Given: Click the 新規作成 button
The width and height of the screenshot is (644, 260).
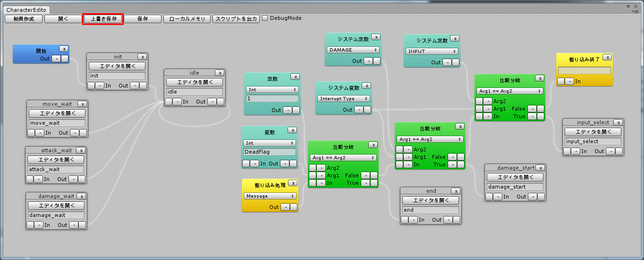Looking at the screenshot, I should 24,19.
